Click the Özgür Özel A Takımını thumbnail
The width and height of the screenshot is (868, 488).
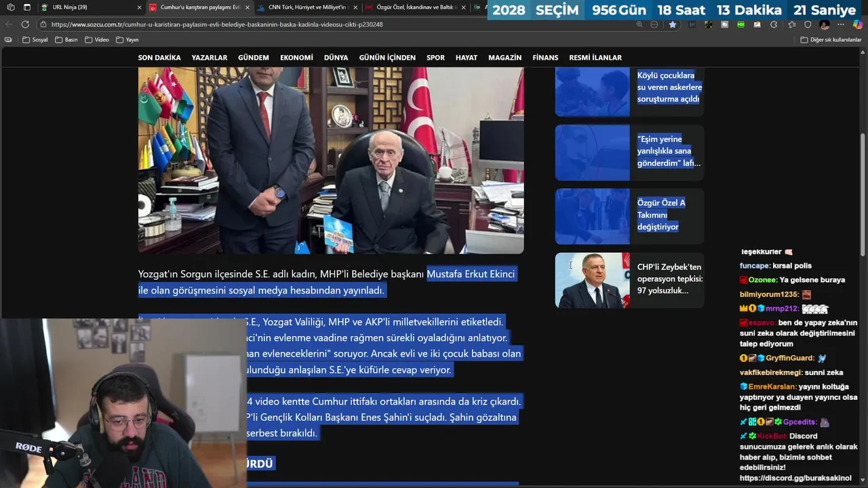[x=593, y=216]
